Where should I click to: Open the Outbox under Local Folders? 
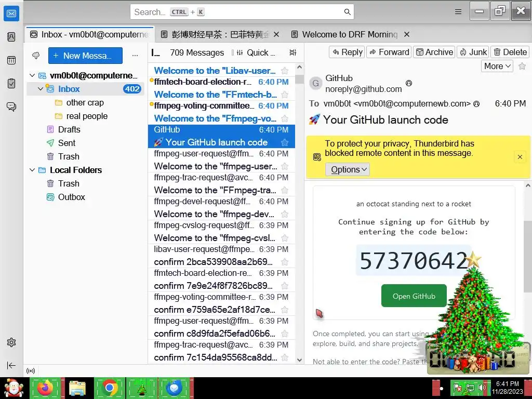pos(85,197)
